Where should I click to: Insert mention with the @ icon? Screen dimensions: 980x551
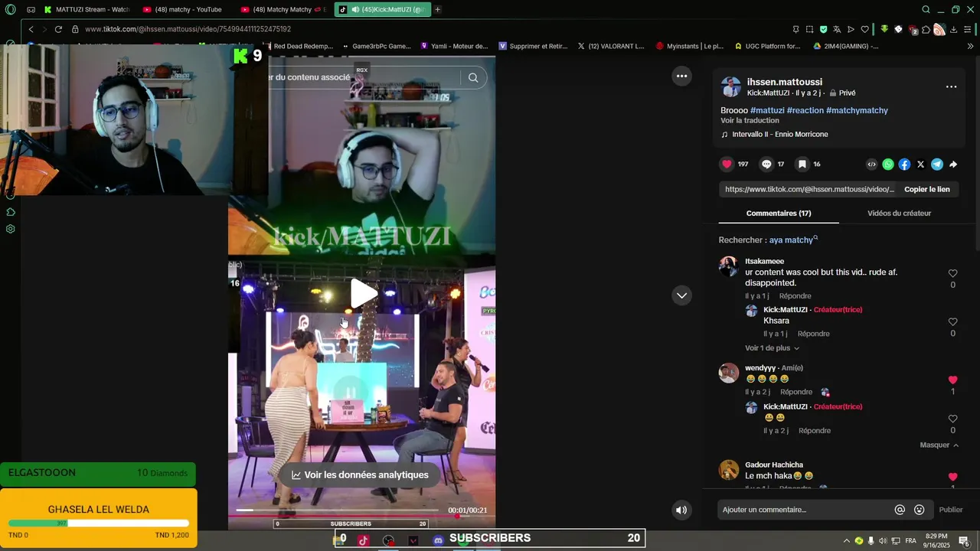(x=900, y=510)
